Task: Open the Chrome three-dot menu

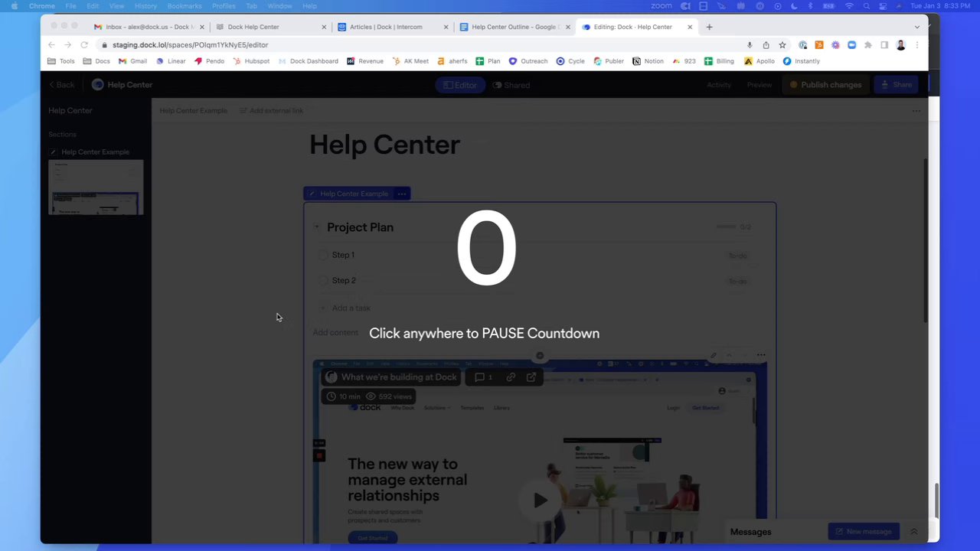Action: coord(916,45)
